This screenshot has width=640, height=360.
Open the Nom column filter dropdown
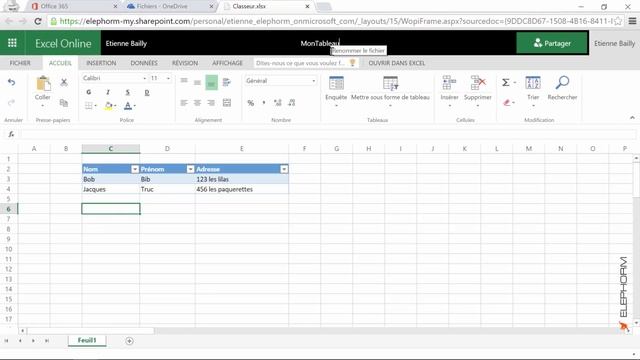pos(135,169)
